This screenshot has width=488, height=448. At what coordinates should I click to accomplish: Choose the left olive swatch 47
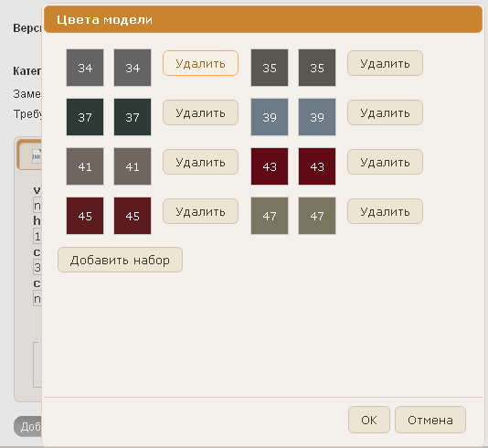270,216
